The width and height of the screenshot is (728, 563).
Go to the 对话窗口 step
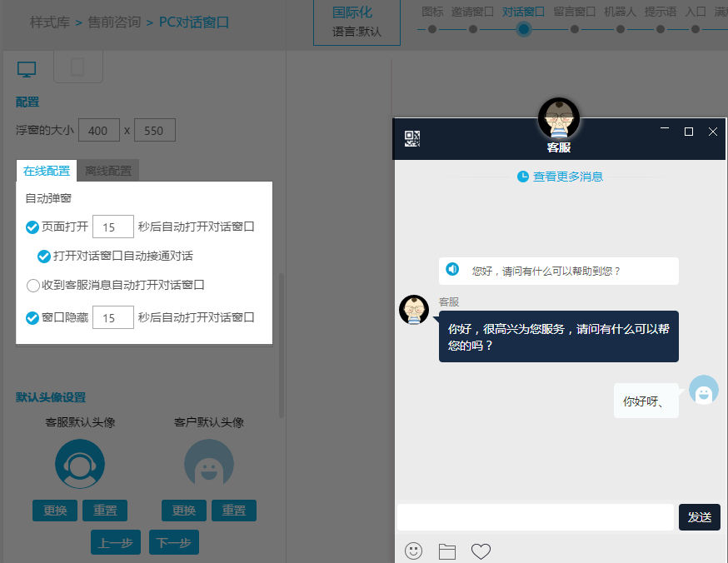click(x=523, y=12)
